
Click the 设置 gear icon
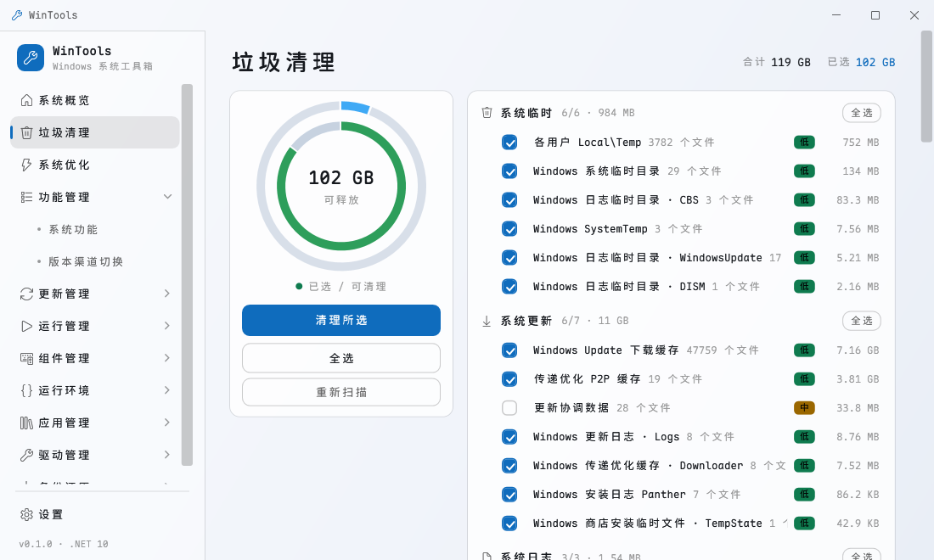27,514
